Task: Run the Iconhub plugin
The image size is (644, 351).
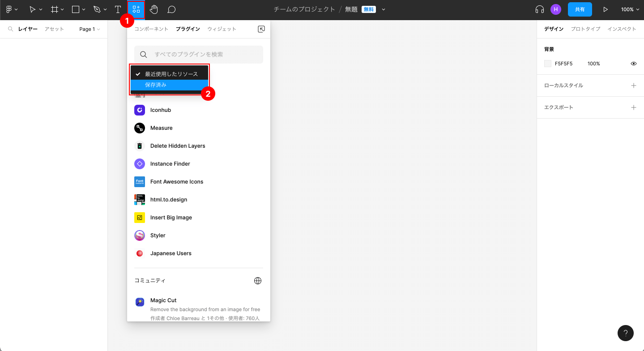Action: (199, 110)
